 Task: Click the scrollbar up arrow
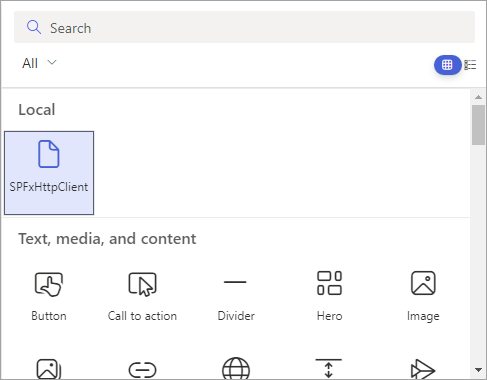(x=478, y=97)
